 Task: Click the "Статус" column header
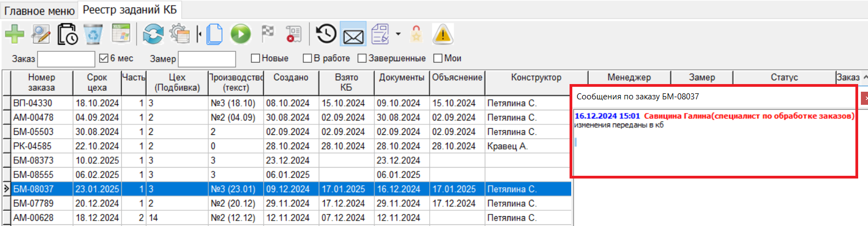784,78
